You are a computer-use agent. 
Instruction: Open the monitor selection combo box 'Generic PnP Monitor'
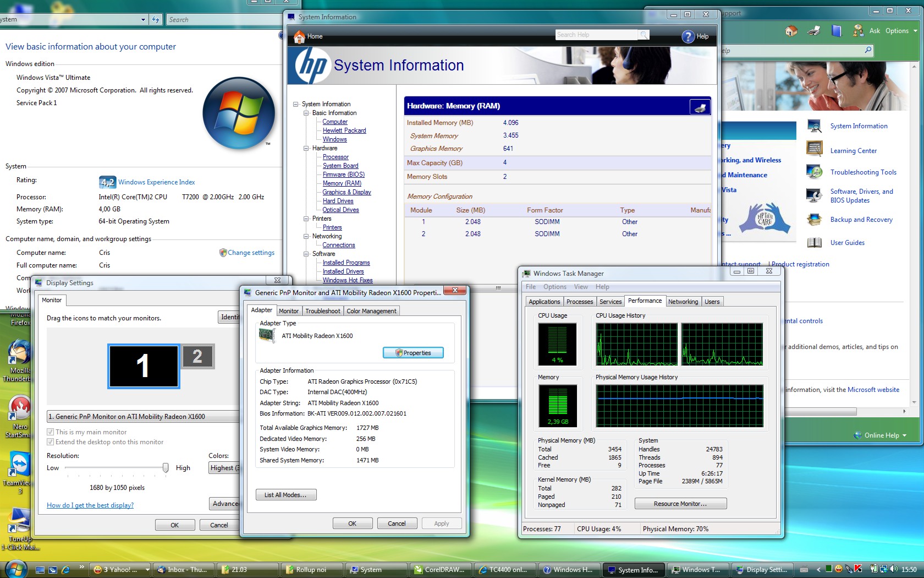(143, 417)
